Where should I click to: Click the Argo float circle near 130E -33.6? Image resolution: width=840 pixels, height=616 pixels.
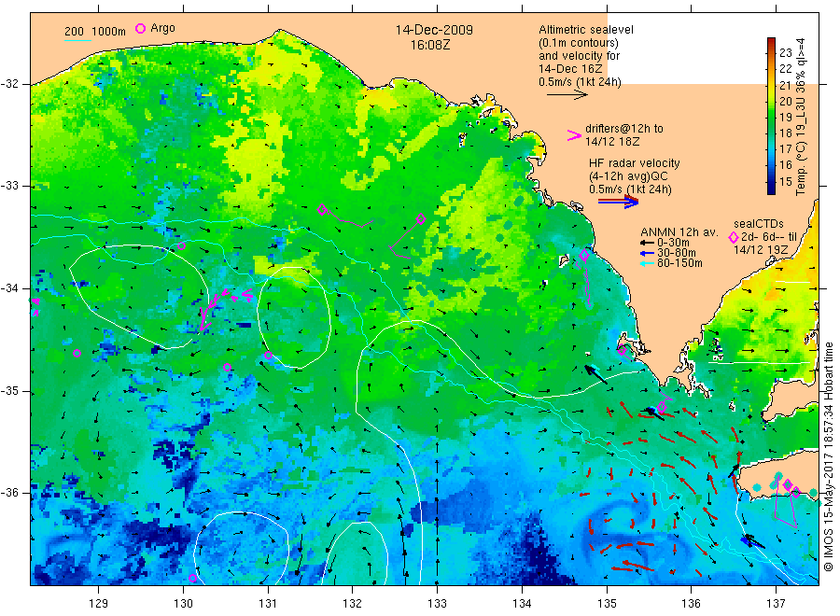pos(182,245)
